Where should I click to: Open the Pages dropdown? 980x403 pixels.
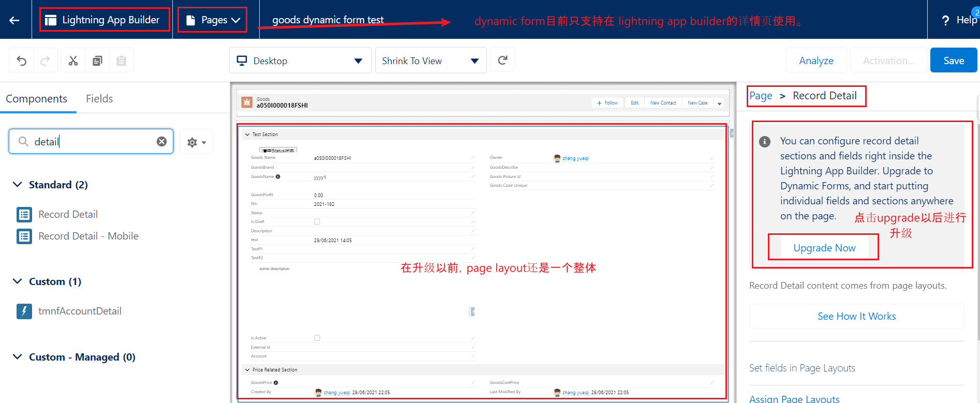point(213,20)
